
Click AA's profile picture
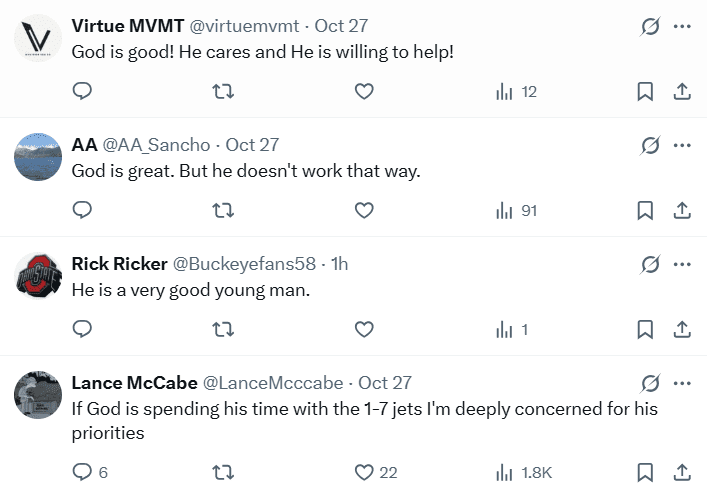38,156
